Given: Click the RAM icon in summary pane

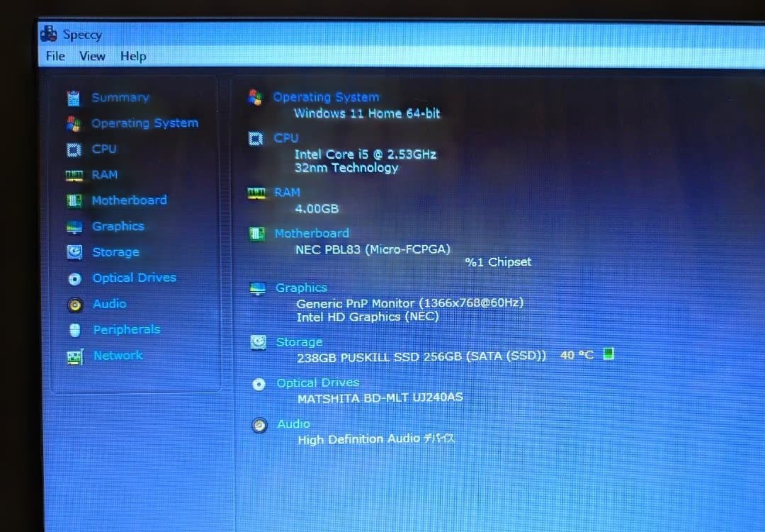Looking at the screenshot, I should [x=256, y=193].
